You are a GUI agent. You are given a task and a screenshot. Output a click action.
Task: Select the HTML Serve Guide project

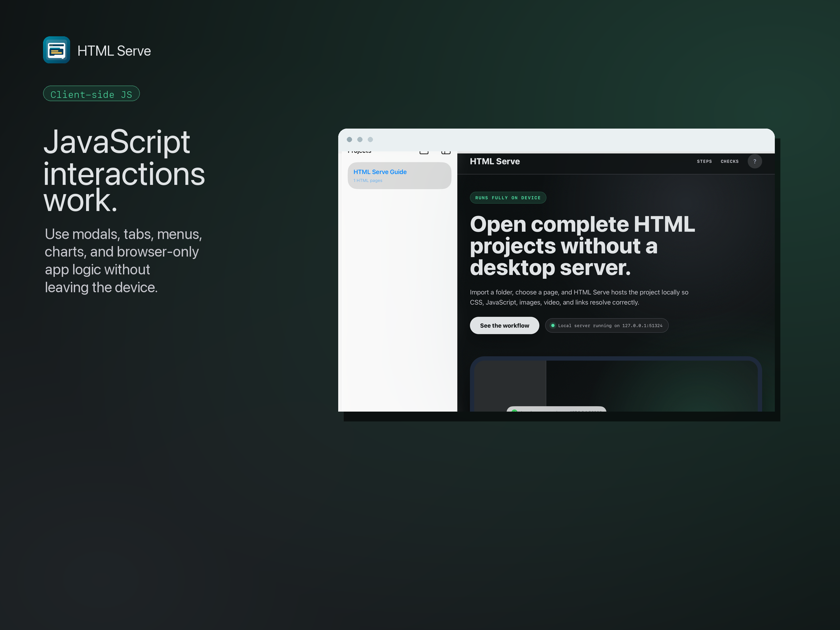399,176
